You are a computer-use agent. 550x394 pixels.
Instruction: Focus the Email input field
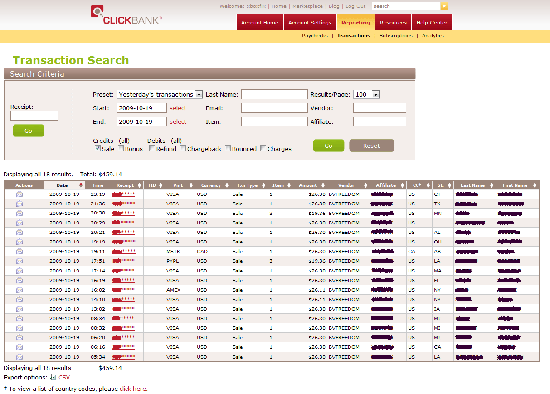click(x=274, y=108)
